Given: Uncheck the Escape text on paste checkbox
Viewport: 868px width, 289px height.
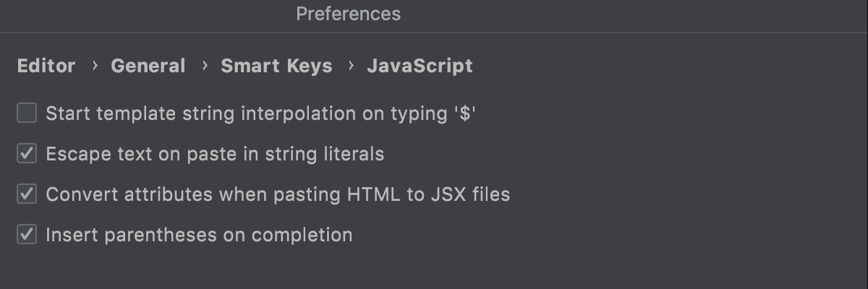Looking at the screenshot, I should coord(27,154).
